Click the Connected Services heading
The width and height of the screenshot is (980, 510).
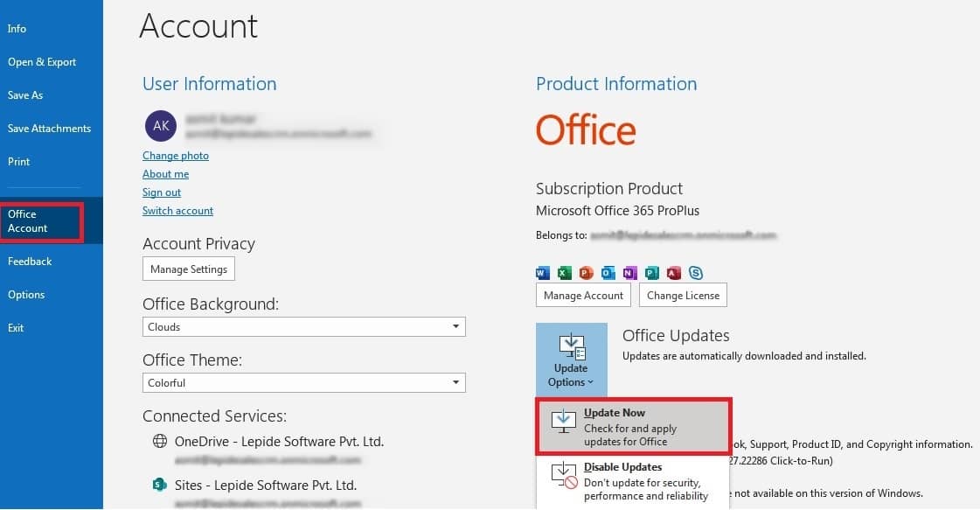point(214,416)
